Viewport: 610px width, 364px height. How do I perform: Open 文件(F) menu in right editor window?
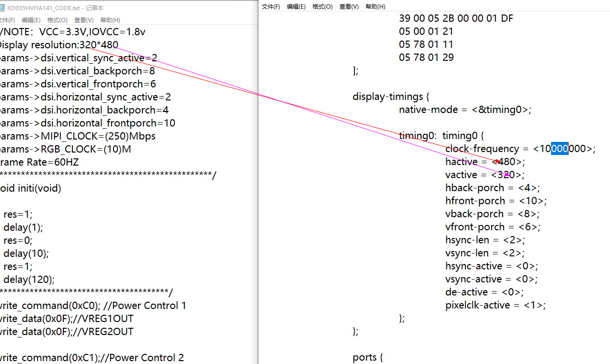point(270,6)
